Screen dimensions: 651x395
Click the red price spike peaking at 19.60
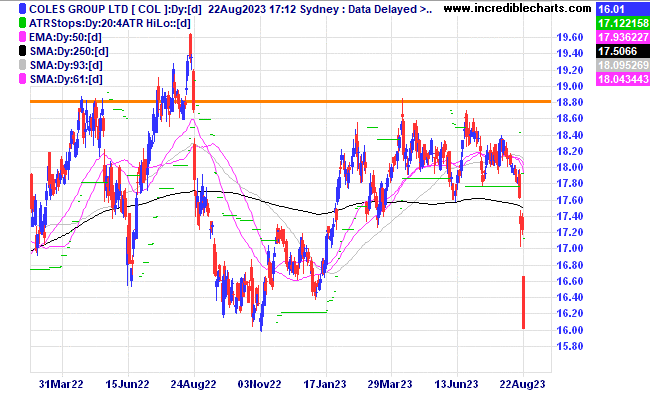pos(191,46)
